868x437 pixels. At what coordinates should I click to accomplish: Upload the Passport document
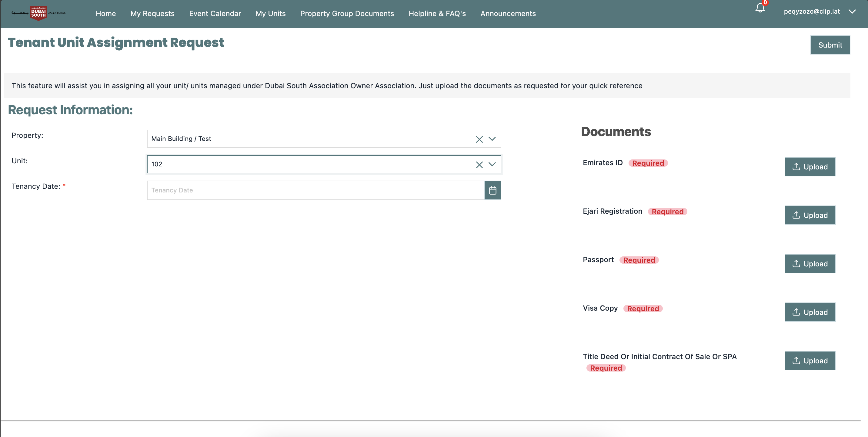tap(810, 264)
